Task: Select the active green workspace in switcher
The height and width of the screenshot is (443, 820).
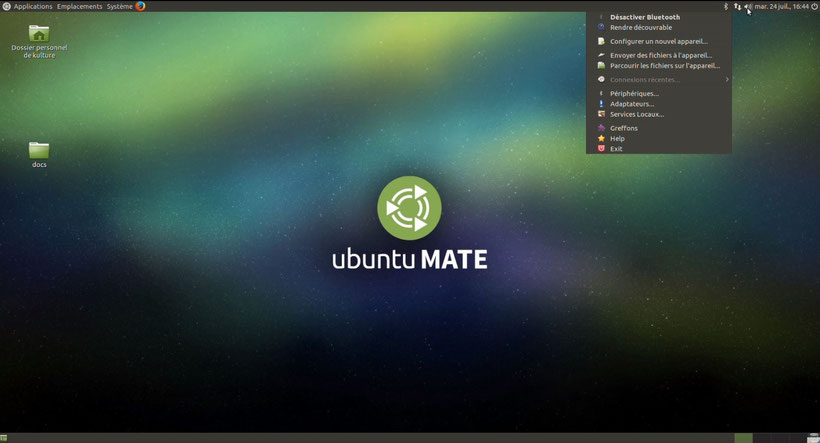Action: (x=743, y=438)
